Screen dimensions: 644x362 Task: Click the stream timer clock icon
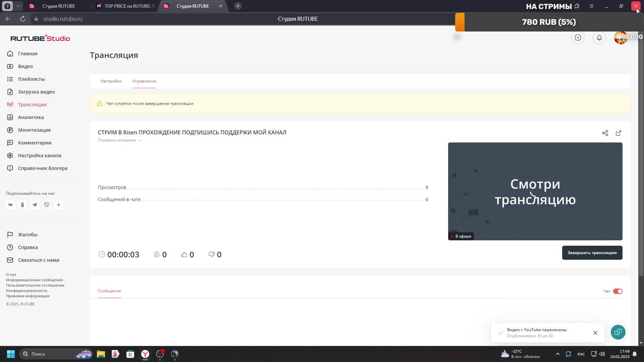click(x=102, y=255)
